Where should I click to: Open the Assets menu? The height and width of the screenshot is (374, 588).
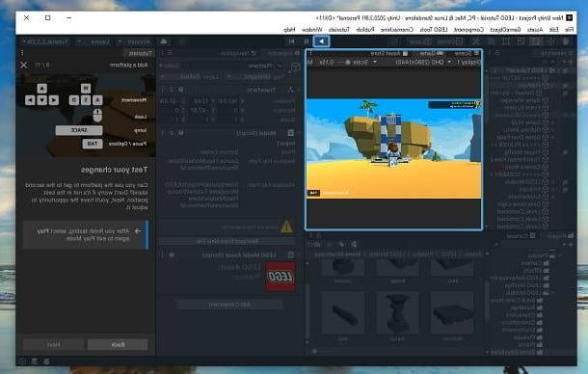coord(535,29)
